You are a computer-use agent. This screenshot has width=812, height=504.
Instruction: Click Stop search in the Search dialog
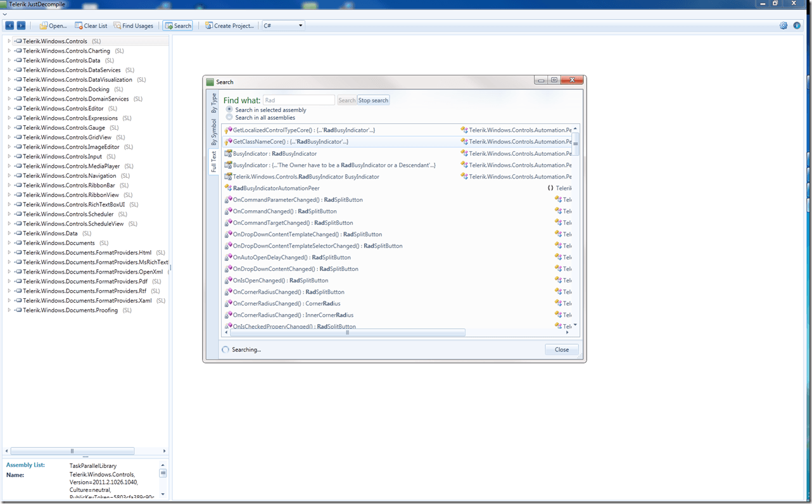373,100
